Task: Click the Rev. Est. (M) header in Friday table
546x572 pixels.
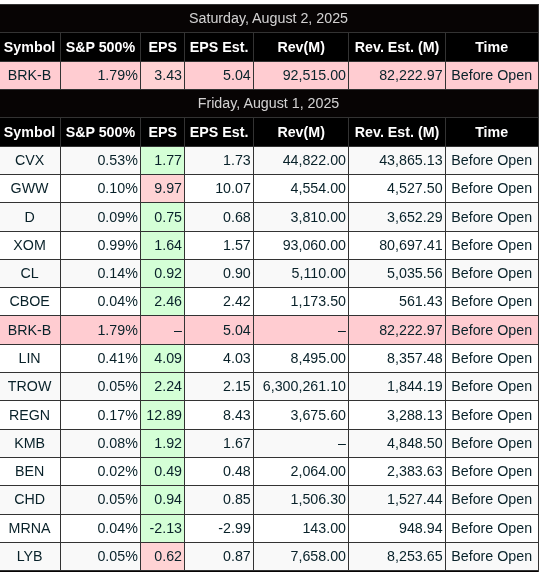Action: pos(397,132)
